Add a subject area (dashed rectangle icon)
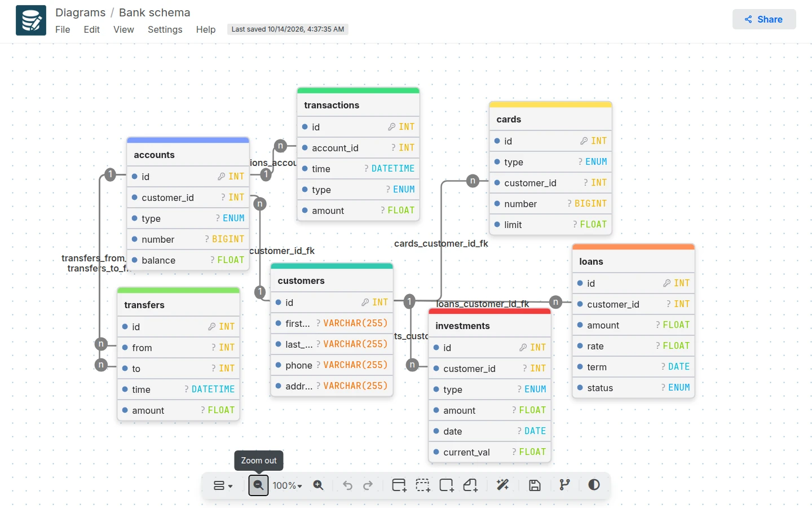812x508 pixels. coord(423,485)
